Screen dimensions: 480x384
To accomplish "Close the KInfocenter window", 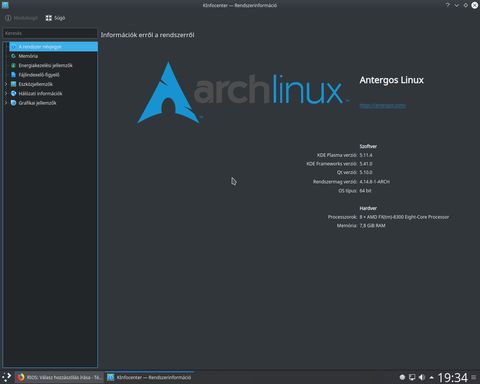I will [475, 5].
